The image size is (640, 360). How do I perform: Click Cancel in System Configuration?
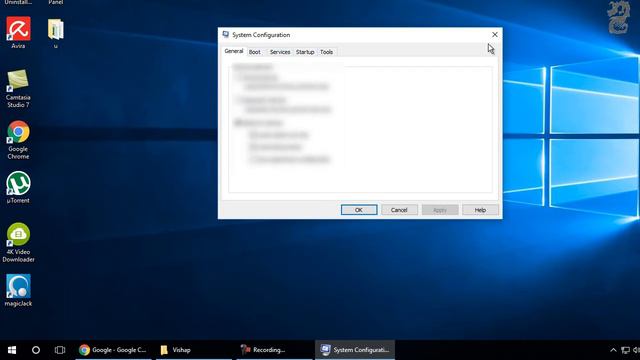pos(399,210)
